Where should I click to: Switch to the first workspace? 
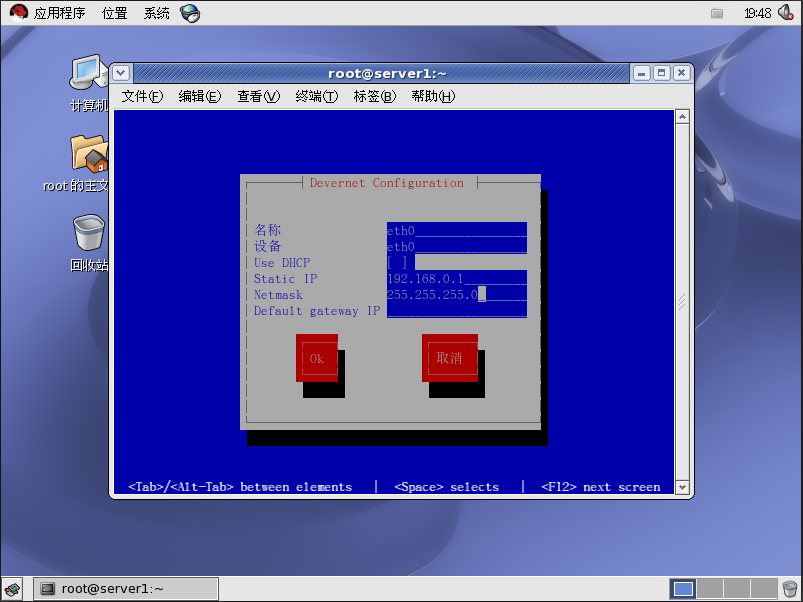pyautogui.click(x=683, y=589)
